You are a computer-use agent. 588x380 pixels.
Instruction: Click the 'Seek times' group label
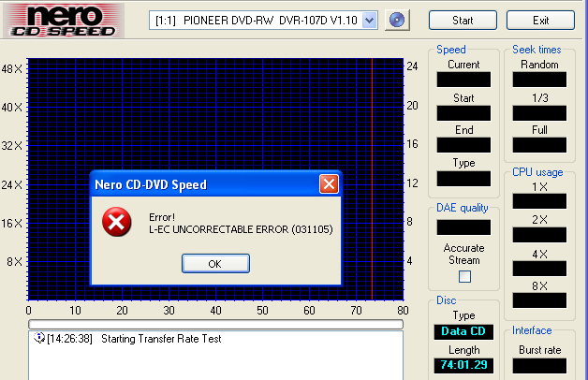537,50
